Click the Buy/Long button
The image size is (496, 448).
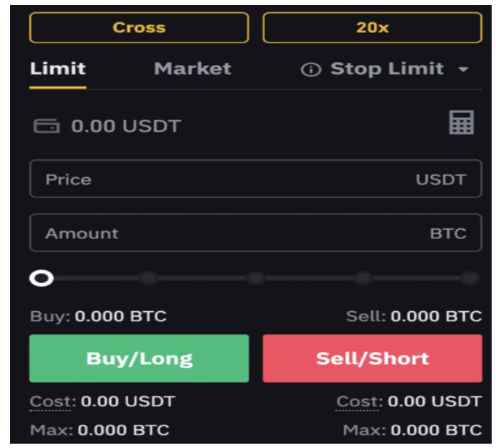[139, 358]
